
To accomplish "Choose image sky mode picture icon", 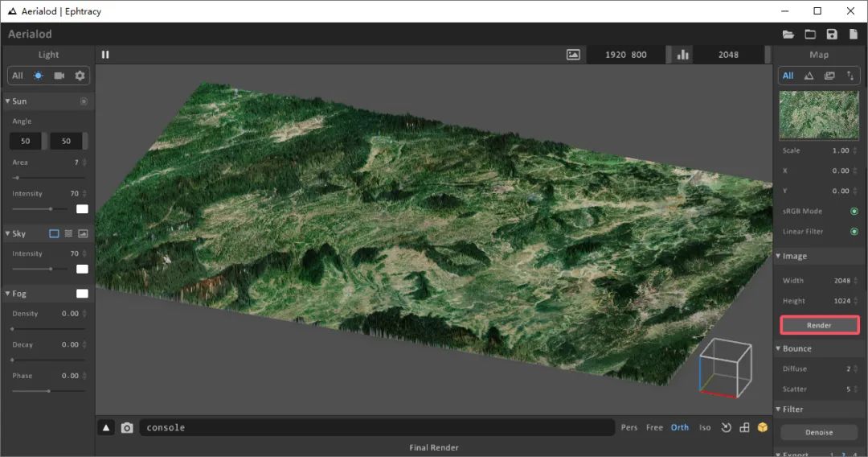I will (x=83, y=234).
